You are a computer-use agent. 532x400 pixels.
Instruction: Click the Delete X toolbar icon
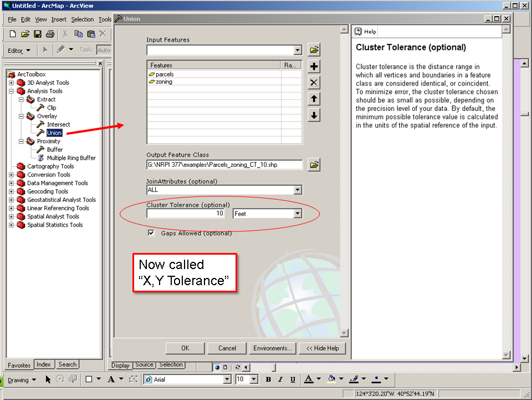coord(103,33)
